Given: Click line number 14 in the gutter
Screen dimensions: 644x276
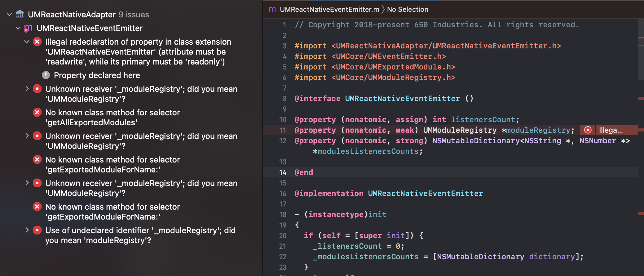Looking at the screenshot, I should [x=283, y=172].
